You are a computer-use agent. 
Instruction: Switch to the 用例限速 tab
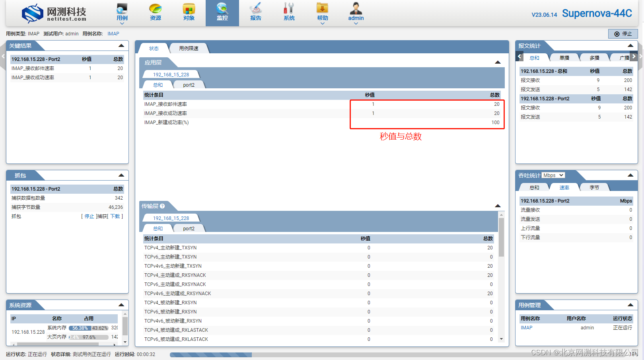coord(189,48)
